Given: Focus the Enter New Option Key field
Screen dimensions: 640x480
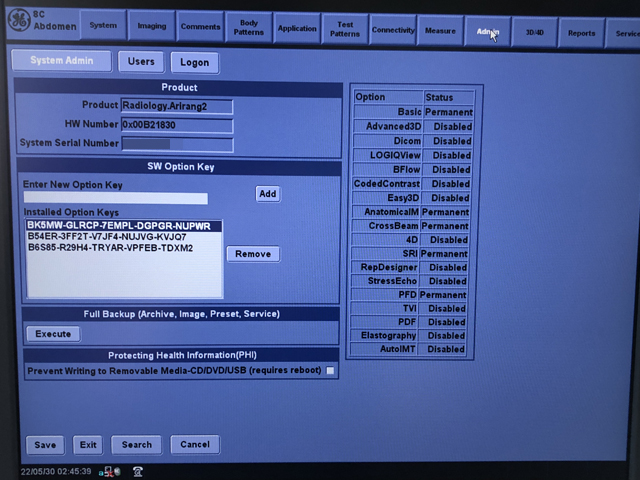Looking at the screenshot, I should tap(116, 198).
